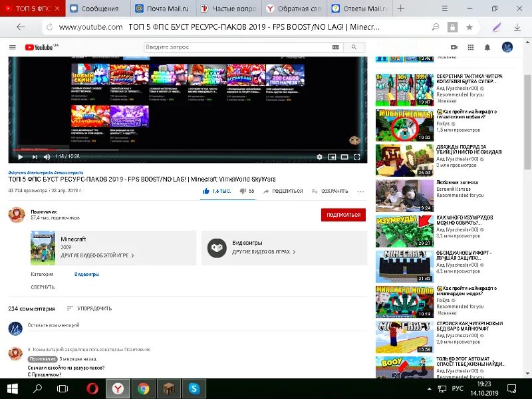532x399 pixels.
Task: Open browser downloads arrow icon
Action: (x=517, y=27)
